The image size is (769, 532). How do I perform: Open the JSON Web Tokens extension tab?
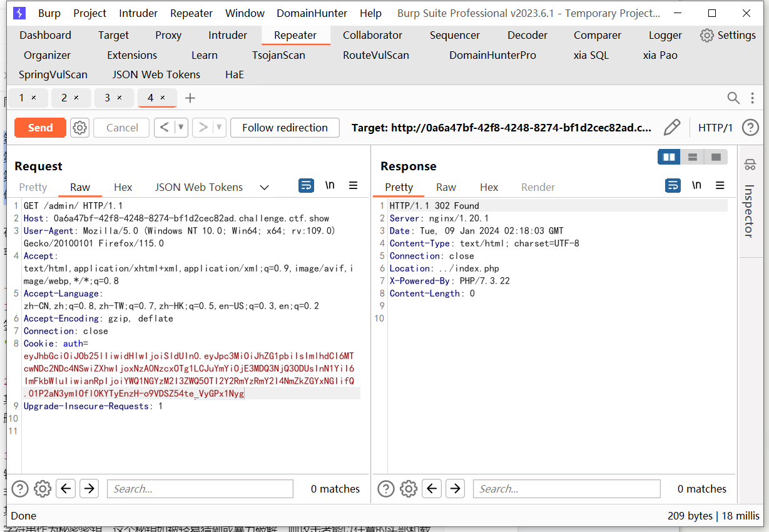[156, 74]
